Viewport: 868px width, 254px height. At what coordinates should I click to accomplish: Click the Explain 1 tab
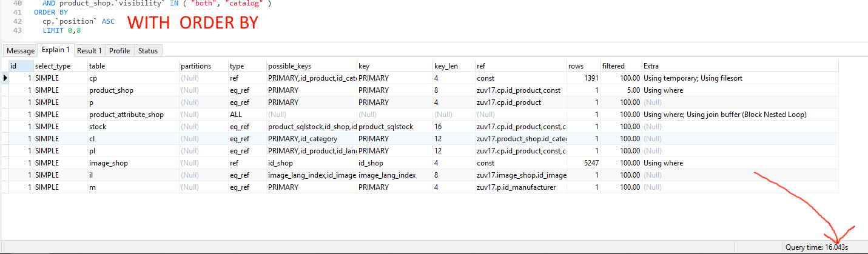[x=55, y=50]
